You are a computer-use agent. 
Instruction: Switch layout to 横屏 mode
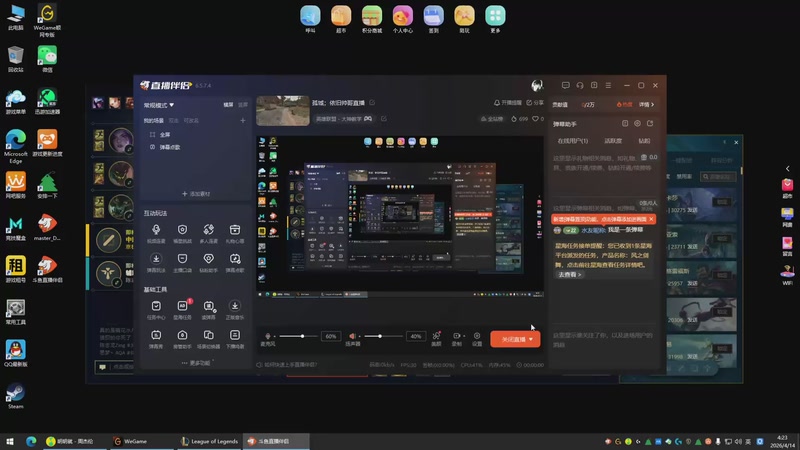coord(228,105)
